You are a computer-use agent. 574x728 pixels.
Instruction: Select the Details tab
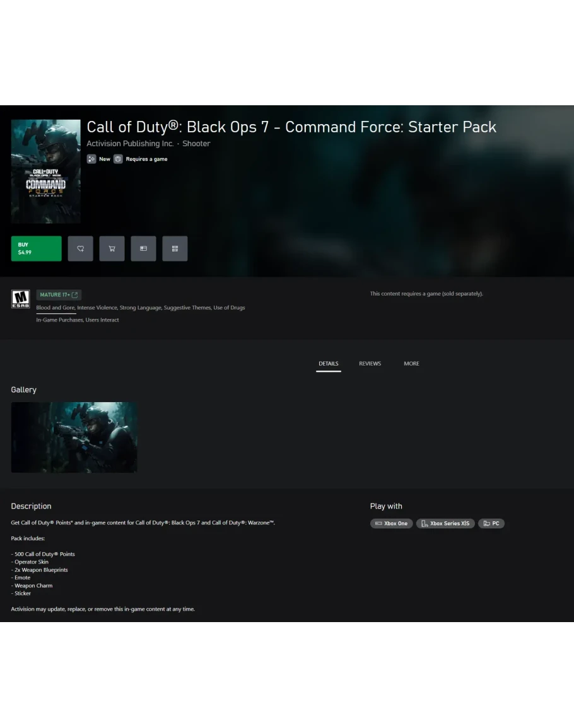coord(328,364)
